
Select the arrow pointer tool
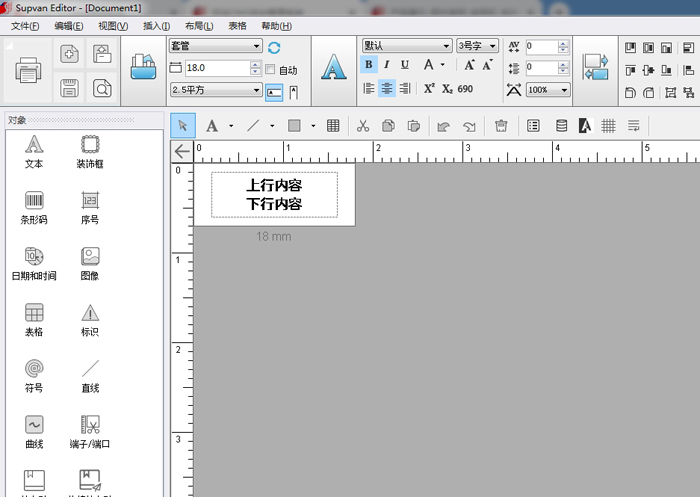(182, 126)
